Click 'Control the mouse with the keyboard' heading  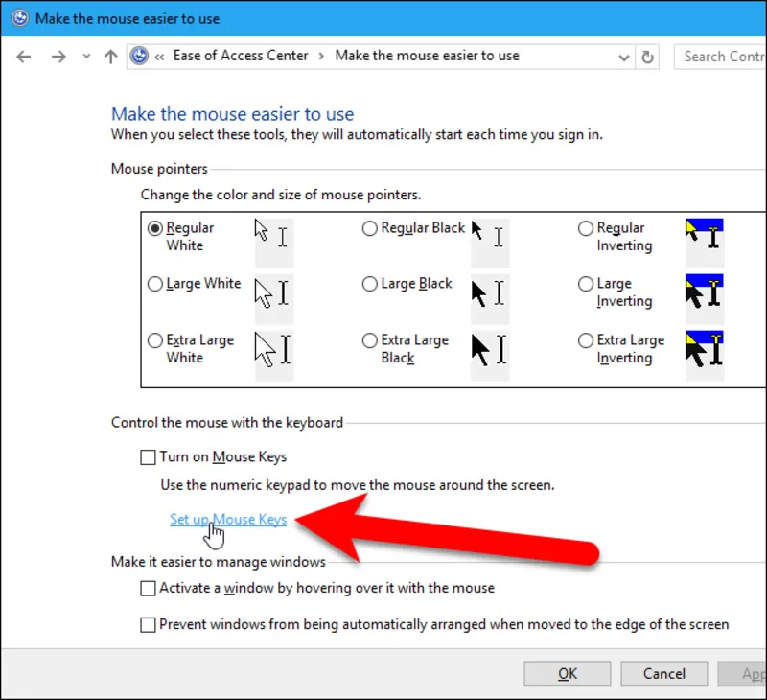pos(227,422)
